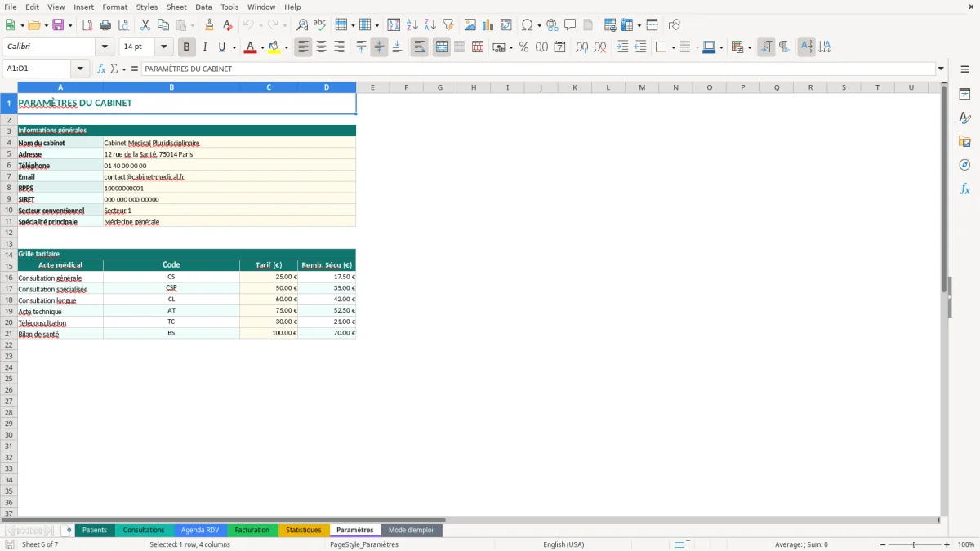Click the zoom in plus button
This screenshot has height=551, width=980.
coord(947,544)
